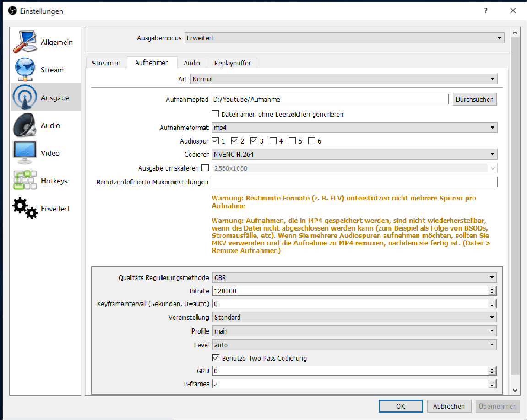527x420 pixels.
Task: Switch to the Aufnehmen tab
Action: [x=152, y=62]
